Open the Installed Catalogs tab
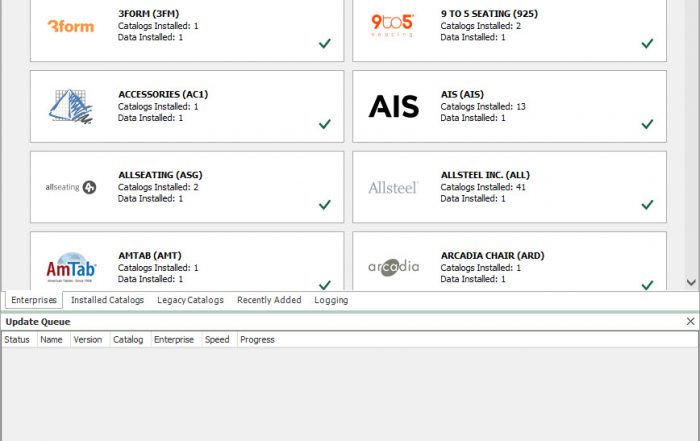The height and width of the screenshot is (441, 700). point(107,300)
